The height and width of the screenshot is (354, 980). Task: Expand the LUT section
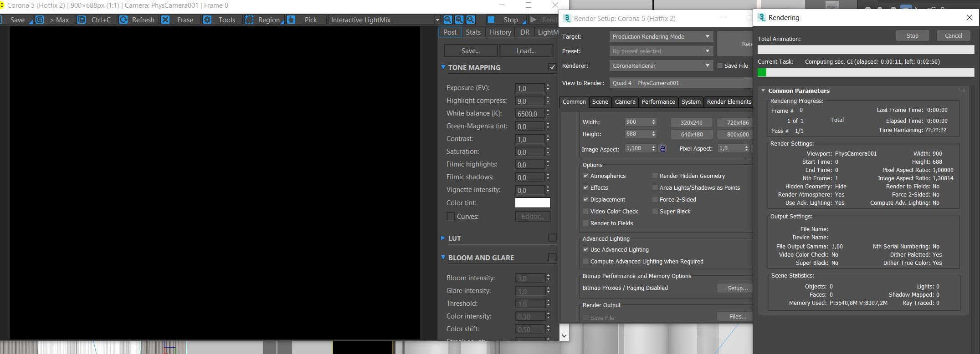[443, 238]
